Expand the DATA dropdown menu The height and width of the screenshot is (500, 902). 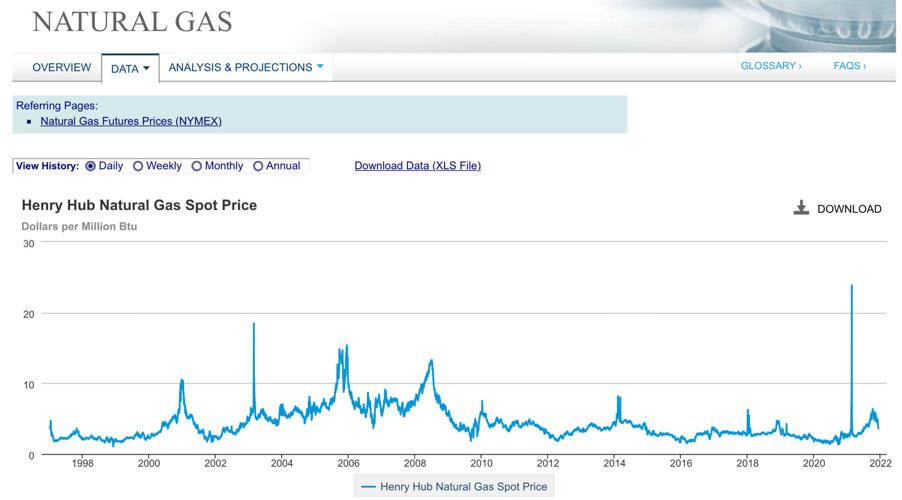click(130, 69)
